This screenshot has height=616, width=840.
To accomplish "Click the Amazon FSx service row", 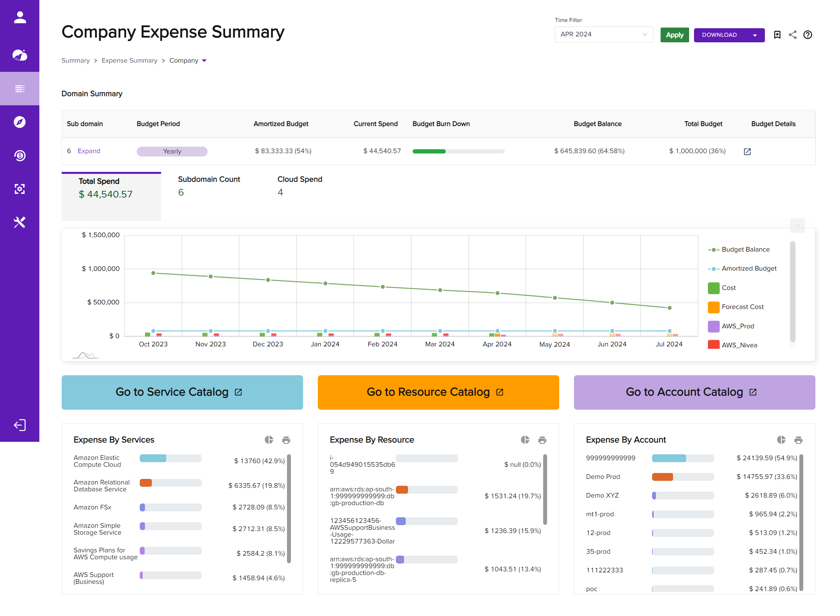I will pyautogui.click(x=179, y=507).
